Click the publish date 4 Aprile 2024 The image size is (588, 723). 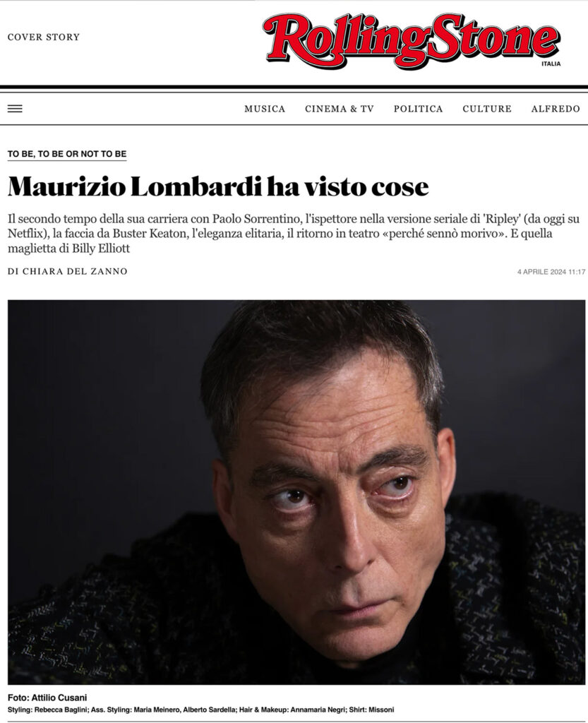click(541, 272)
